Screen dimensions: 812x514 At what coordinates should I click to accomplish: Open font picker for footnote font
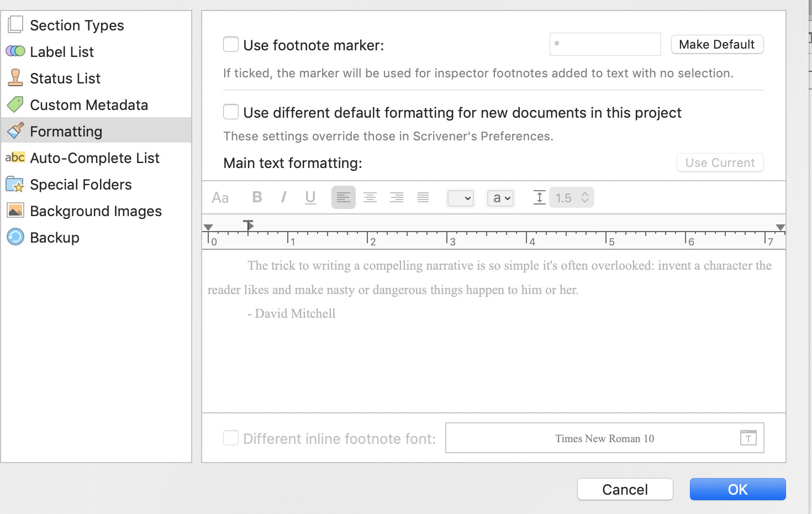coord(748,438)
